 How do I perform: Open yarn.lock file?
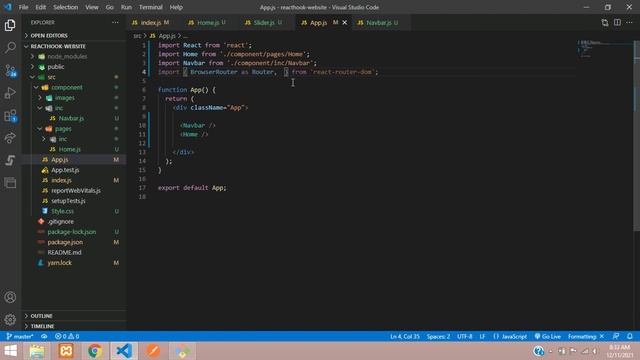point(59,263)
